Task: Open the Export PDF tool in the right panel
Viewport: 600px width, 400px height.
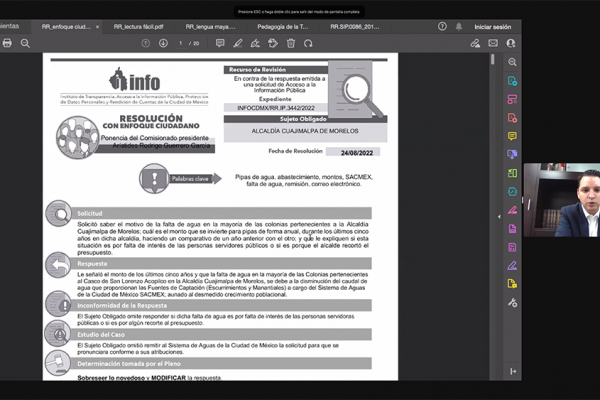Action: click(x=512, y=81)
